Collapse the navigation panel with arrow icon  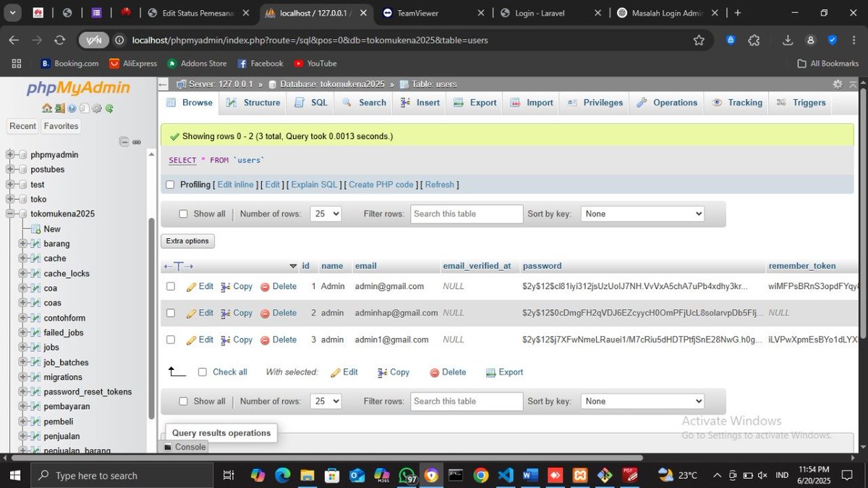(162, 83)
